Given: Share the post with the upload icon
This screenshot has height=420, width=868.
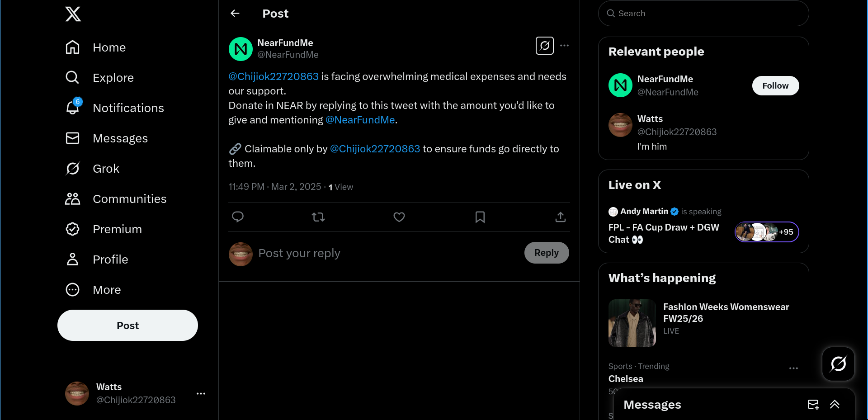Looking at the screenshot, I should (561, 217).
